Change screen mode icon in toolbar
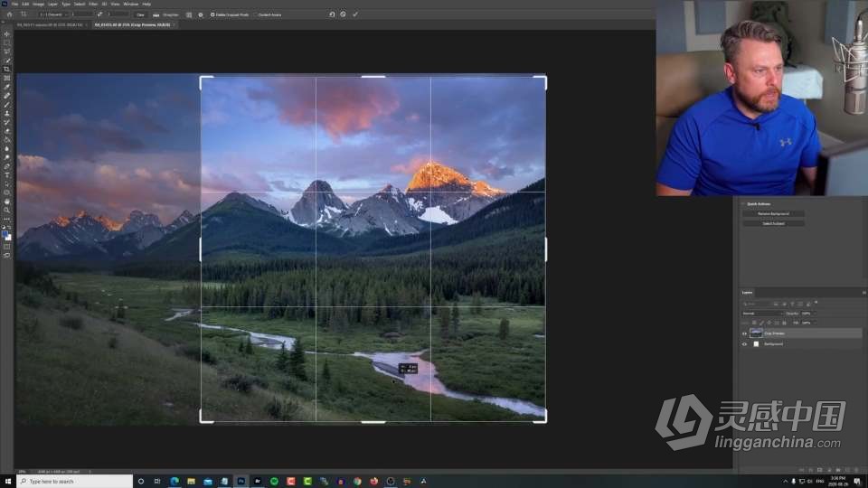The width and height of the screenshot is (868, 488). [x=6, y=256]
